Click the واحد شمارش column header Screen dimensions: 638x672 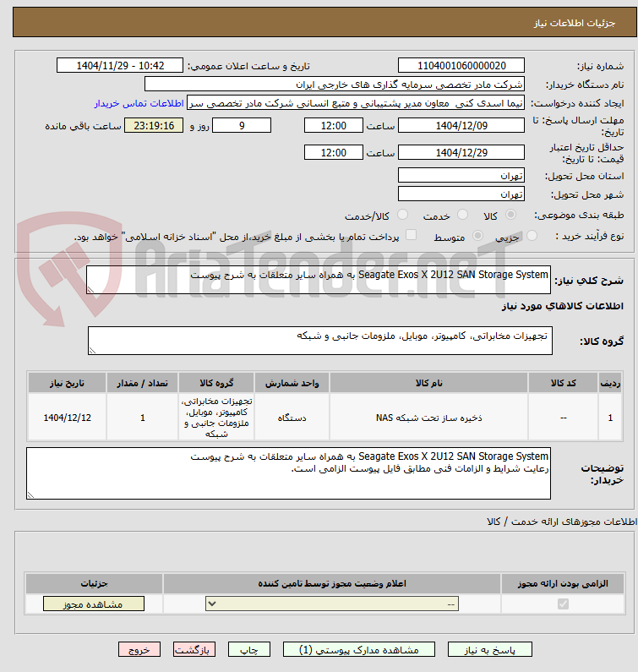(292, 383)
